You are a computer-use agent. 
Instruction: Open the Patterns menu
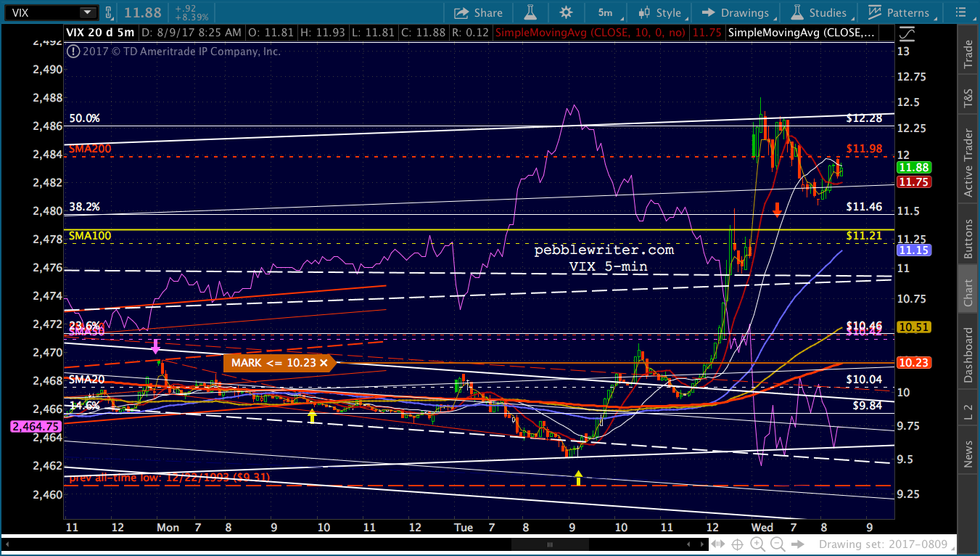(x=898, y=12)
